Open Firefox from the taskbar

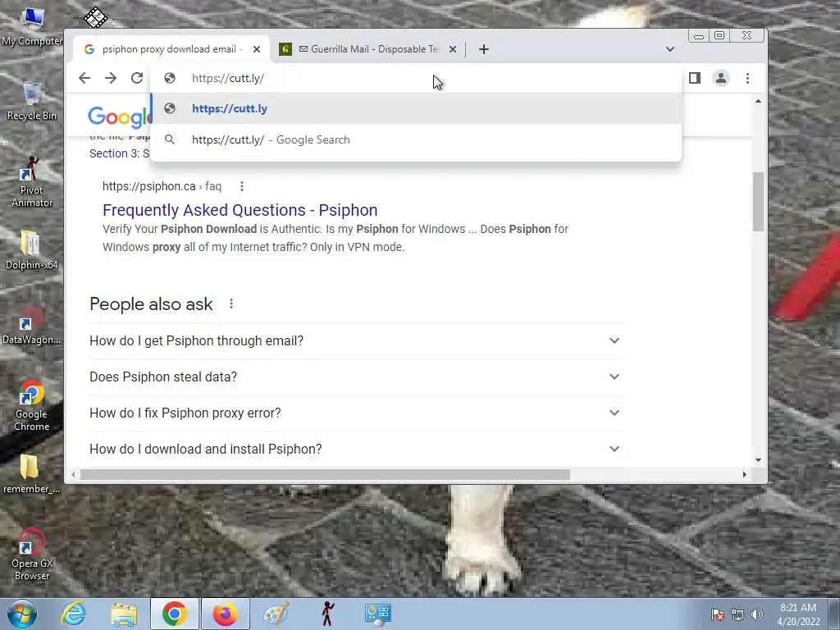coord(226,614)
